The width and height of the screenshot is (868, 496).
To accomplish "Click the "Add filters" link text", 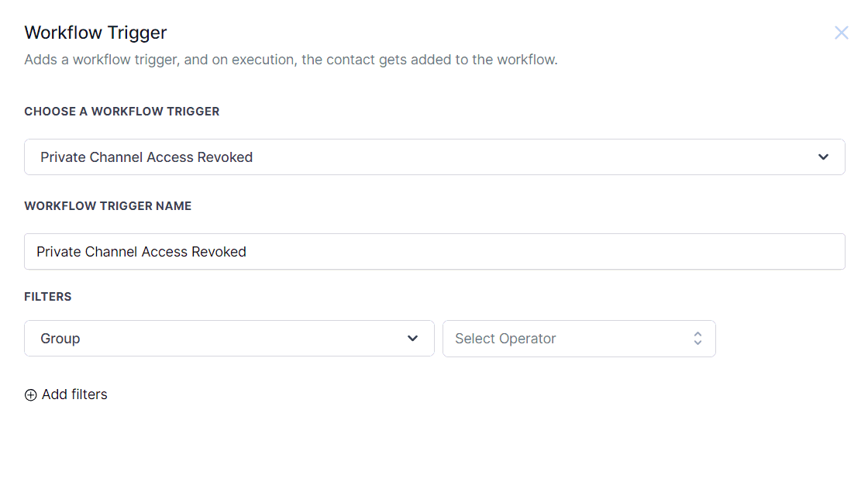I will tap(74, 394).
